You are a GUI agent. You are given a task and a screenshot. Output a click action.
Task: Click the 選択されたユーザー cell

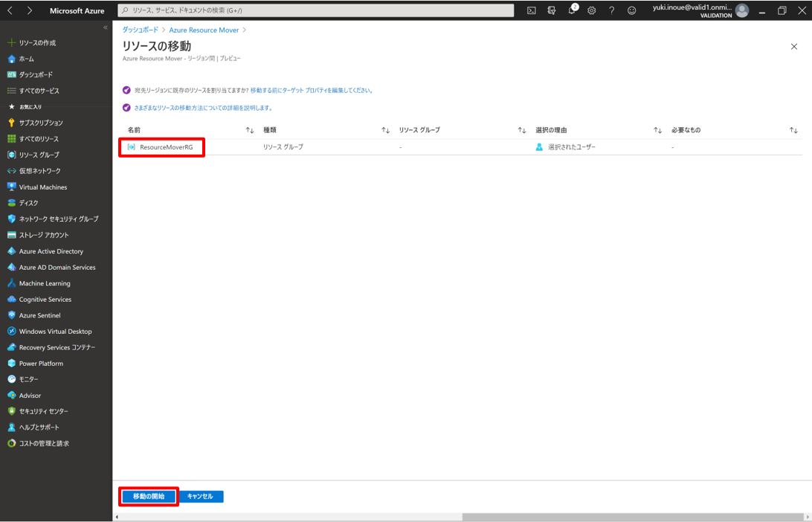572,147
